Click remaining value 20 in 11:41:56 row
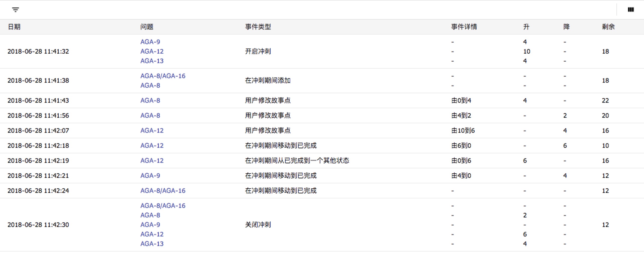The width and height of the screenshot is (644, 253). (605, 115)
